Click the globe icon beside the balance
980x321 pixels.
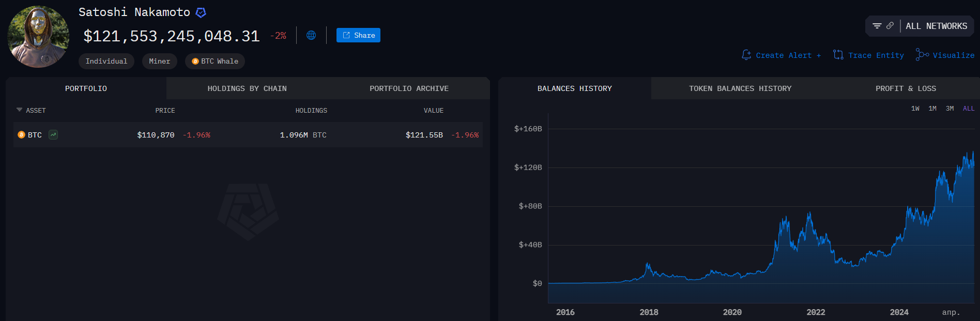click(x=311, y=35)
